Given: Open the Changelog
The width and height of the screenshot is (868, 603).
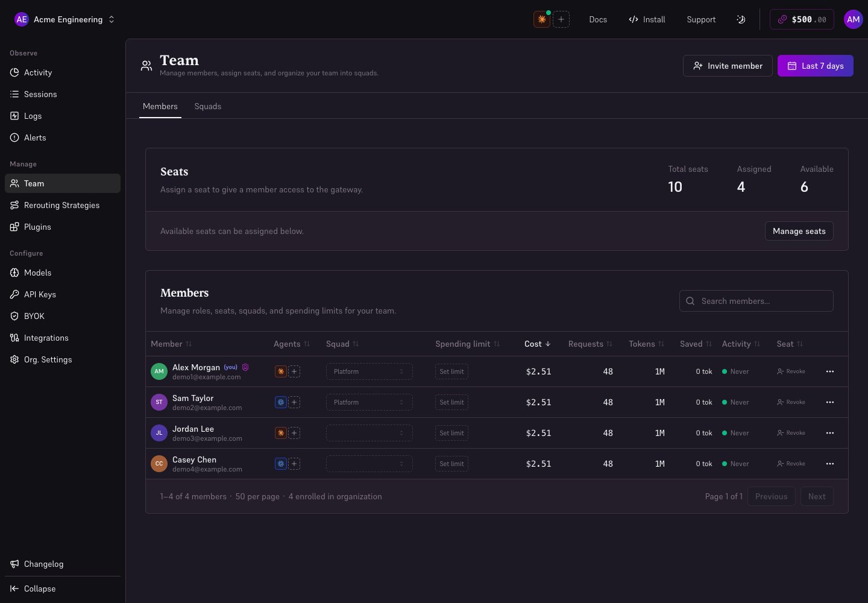Looking at the screenshot, I should click(63, 564).
